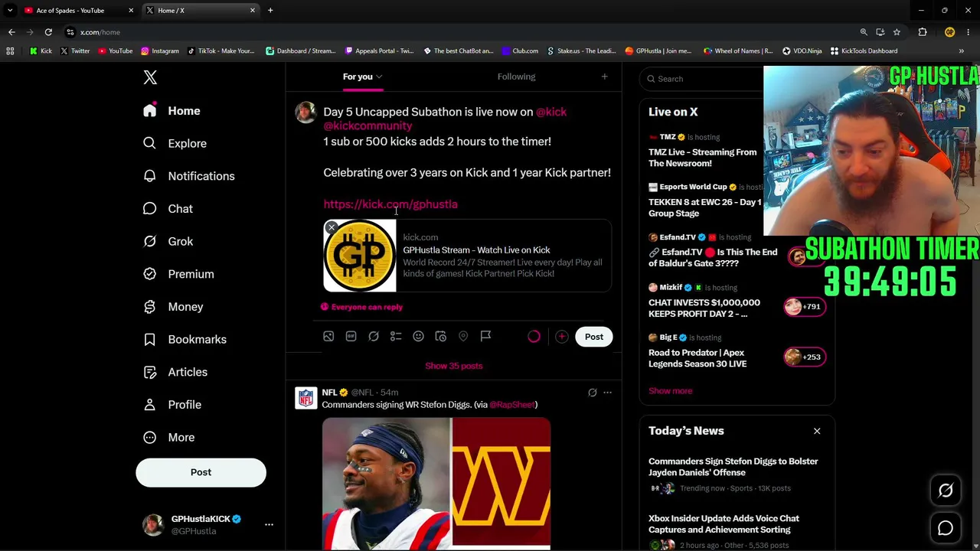Open TMZ Live streaming from the Newsroom
The width and height of the screenshot is (980, 551).
pos(702,158)
